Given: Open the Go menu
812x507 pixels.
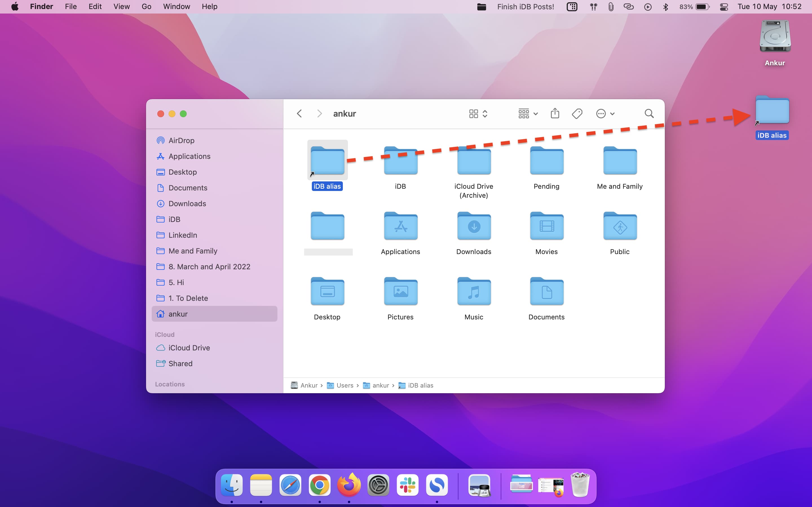Looking at the screenshot, I should pyautogui.click(x=146, y=7).
